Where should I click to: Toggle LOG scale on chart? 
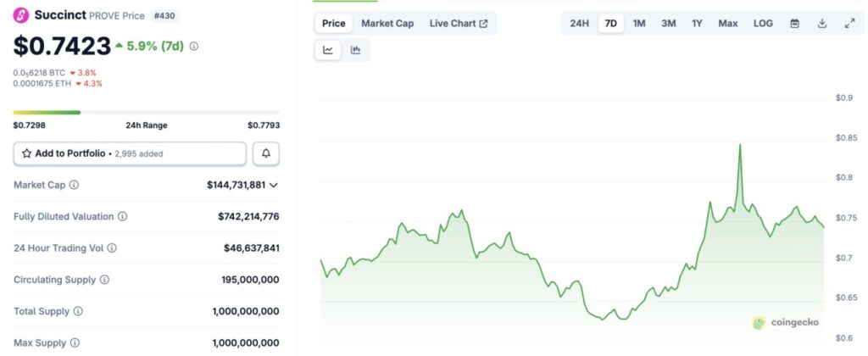point(763,24)
